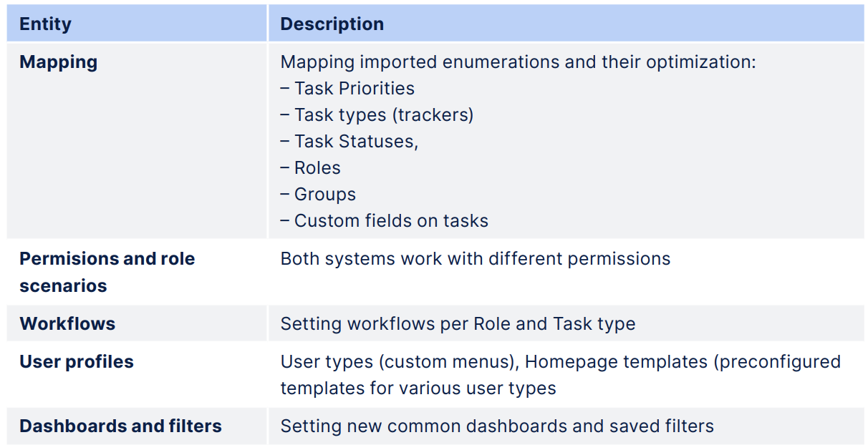Click the Workflows entity cell
The image size is (868, 445).
coord(67,323)
